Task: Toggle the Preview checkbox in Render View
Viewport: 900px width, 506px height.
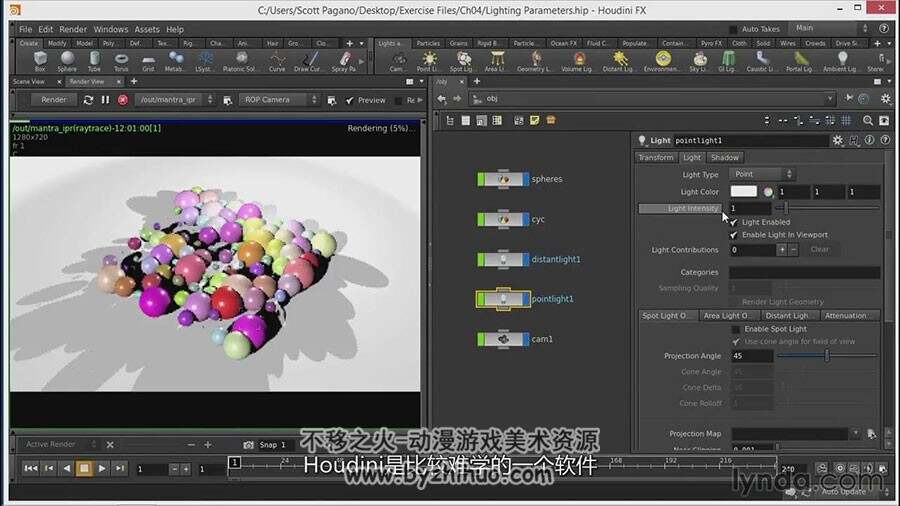Action: (350, 100)
